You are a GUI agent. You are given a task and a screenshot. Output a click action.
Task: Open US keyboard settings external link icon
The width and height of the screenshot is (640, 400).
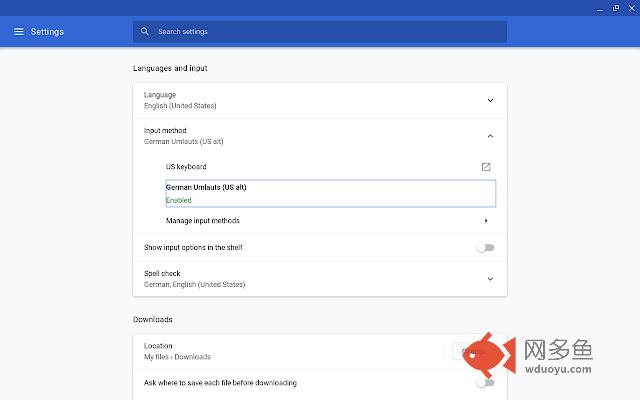click(486, 167)
